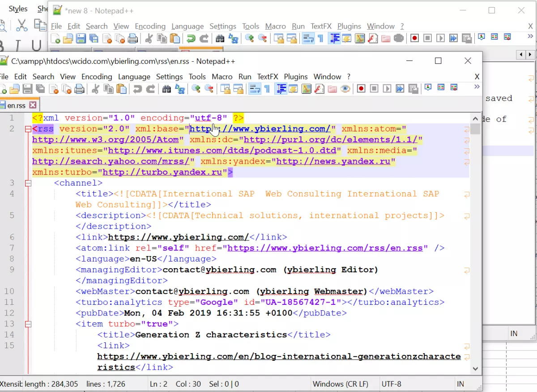Click the en.rss editor vertical scrollbar thumb
This screenshot has width=537, height=392.
(475, 129)
